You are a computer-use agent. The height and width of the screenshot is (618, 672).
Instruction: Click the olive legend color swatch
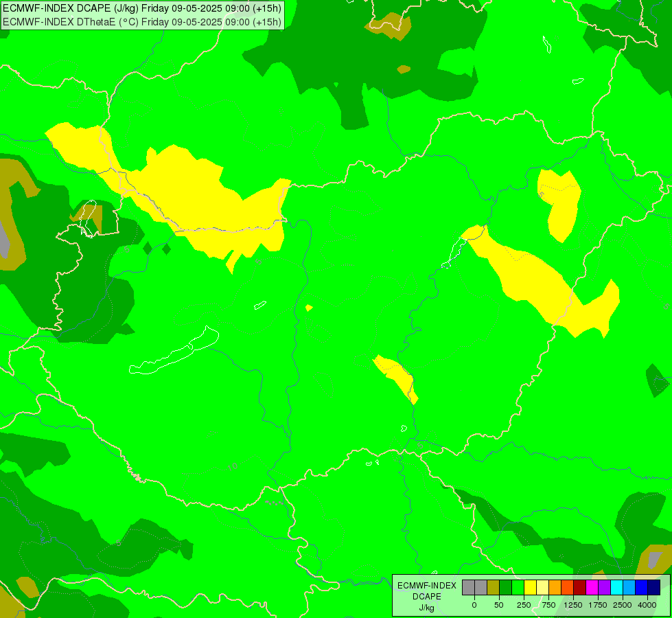[493, 588]
